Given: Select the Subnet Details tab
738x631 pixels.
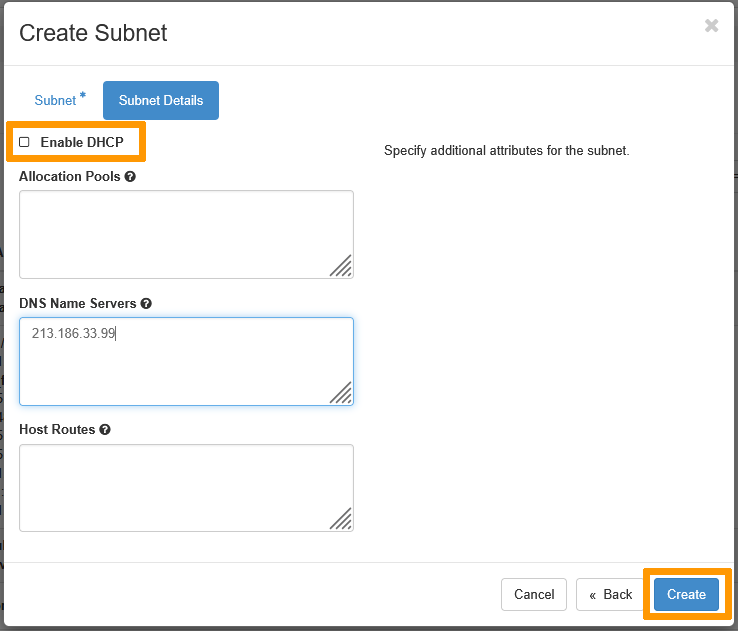Looking at the screenshot, I should pos(161,100).
